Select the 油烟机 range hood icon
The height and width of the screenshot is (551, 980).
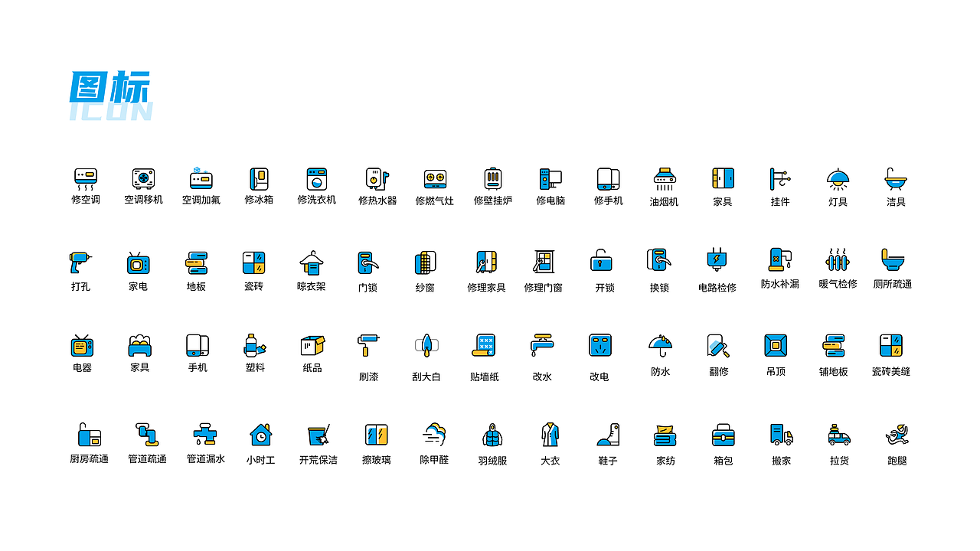[665, 180]
